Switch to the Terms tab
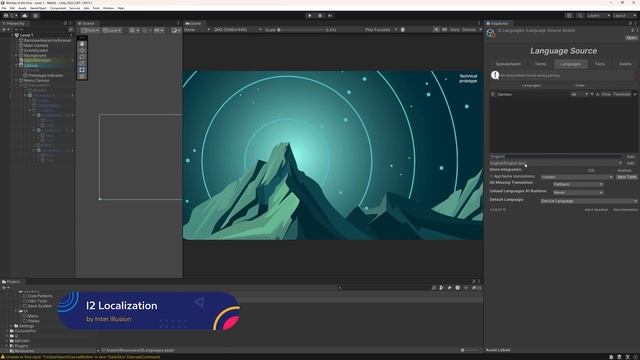 click(540, 64)
